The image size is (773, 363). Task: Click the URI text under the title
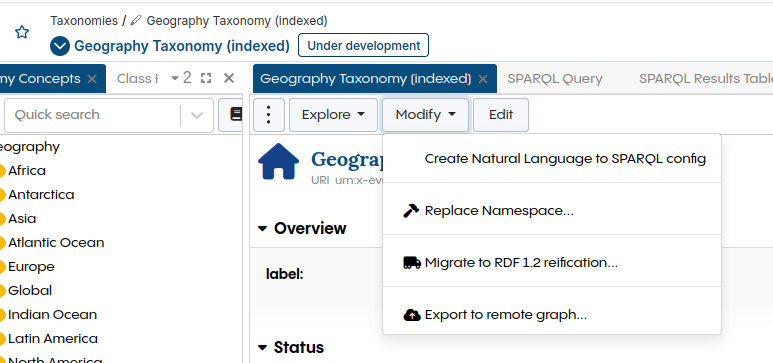click(x=347, y=181)
